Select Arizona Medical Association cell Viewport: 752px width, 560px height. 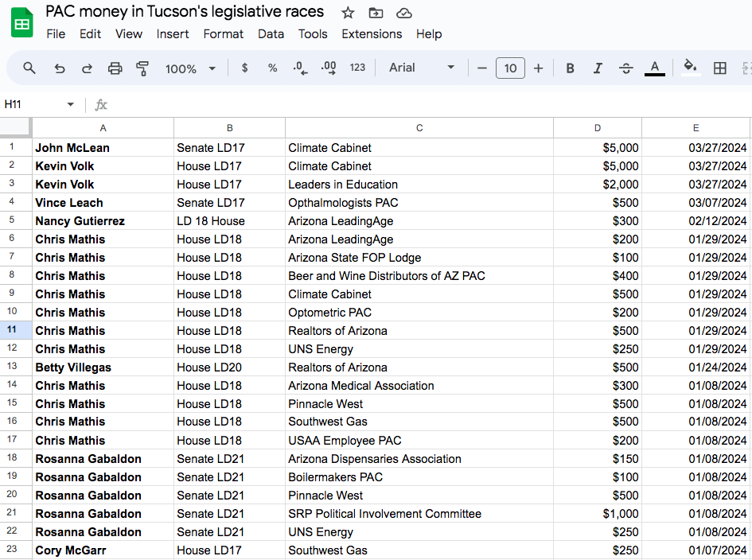click(x=419, y=386)
